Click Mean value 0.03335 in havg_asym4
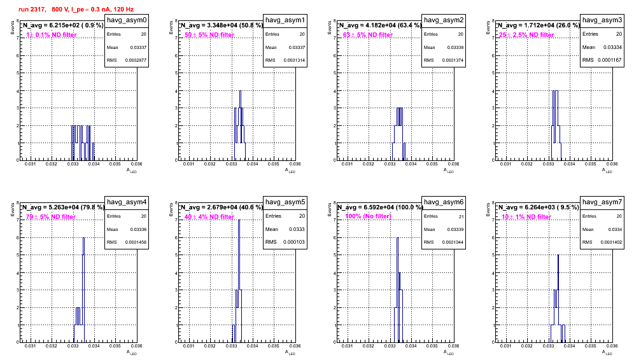The height and width of the screenshot is (364, 634). [138, 229]
